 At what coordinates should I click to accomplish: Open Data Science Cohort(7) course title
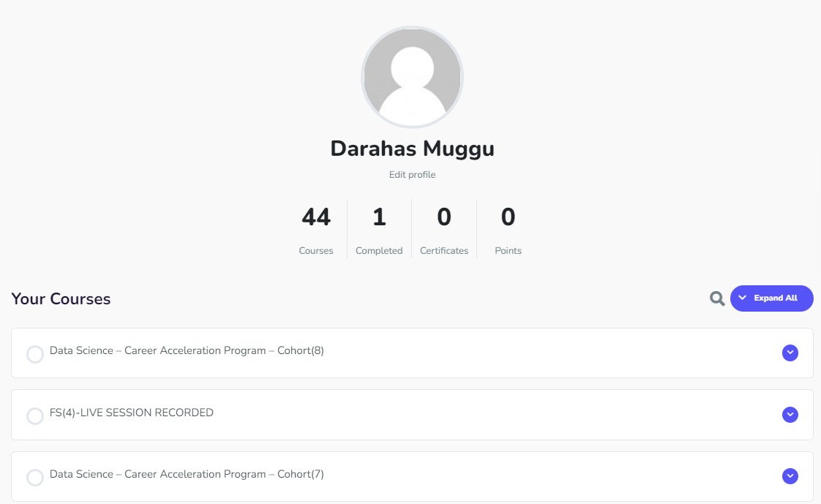(187, 474)
